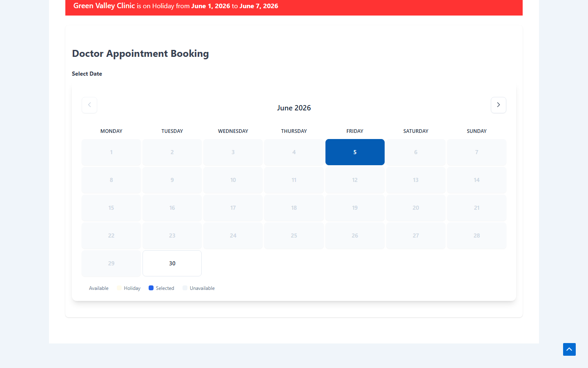
Task: Go to the previous month arrow
Action: click(89, 105)
